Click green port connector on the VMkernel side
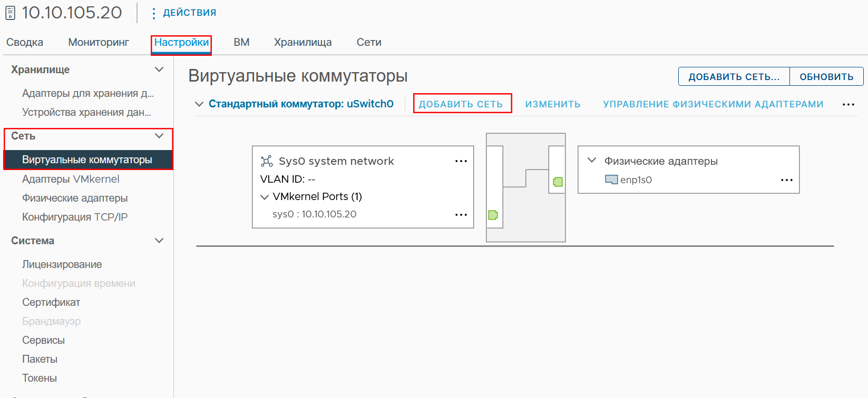This screenshot has height=398, width=868. click(x=493, y=215)
